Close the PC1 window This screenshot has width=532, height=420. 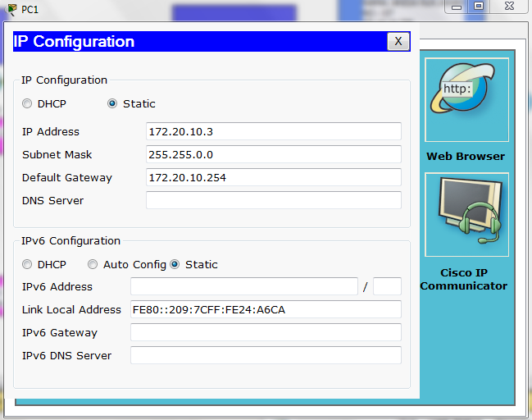click(509, 7)
